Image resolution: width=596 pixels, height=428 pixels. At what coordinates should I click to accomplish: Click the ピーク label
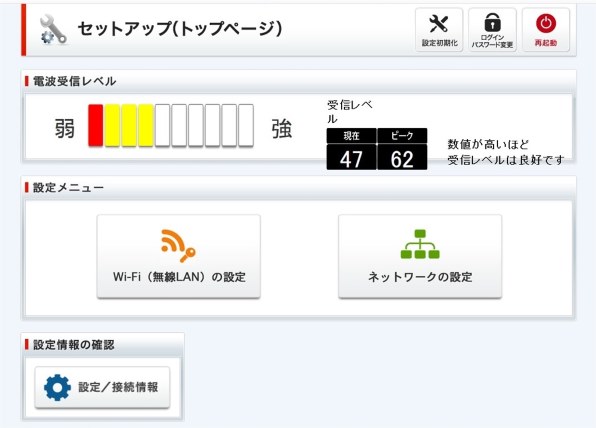click(402, 136)
